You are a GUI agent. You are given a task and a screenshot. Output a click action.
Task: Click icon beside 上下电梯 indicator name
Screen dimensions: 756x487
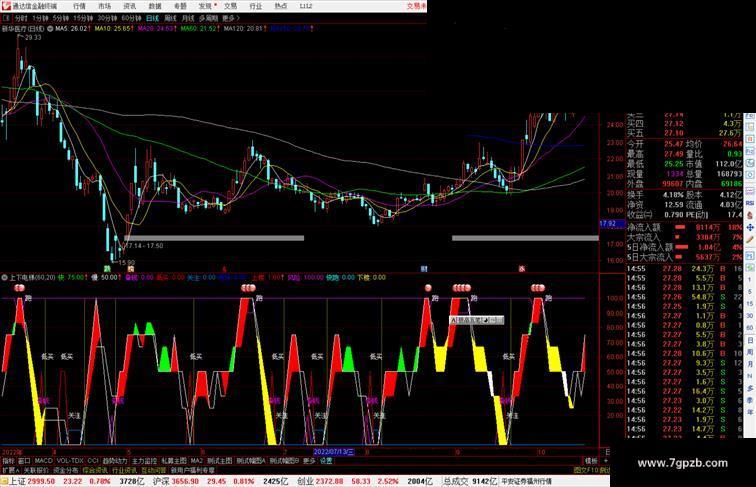click(x=4, y=277)
